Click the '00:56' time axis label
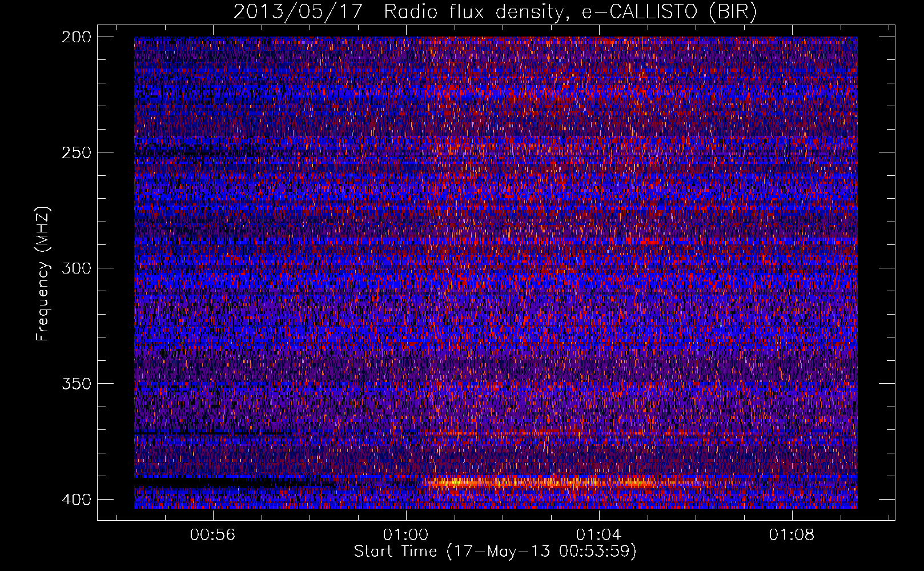Screen dimensions: 924x571 click(213, 535)
